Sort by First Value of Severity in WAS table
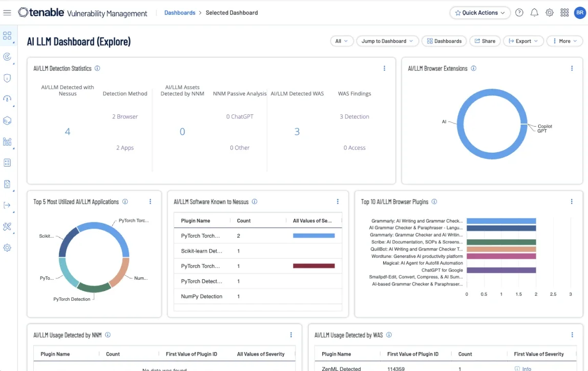 [538, 354]
